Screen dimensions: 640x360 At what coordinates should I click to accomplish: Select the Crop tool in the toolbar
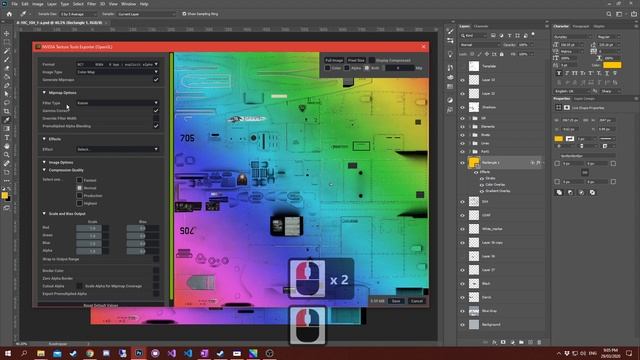pyautogui.click(x=7, y=111)
